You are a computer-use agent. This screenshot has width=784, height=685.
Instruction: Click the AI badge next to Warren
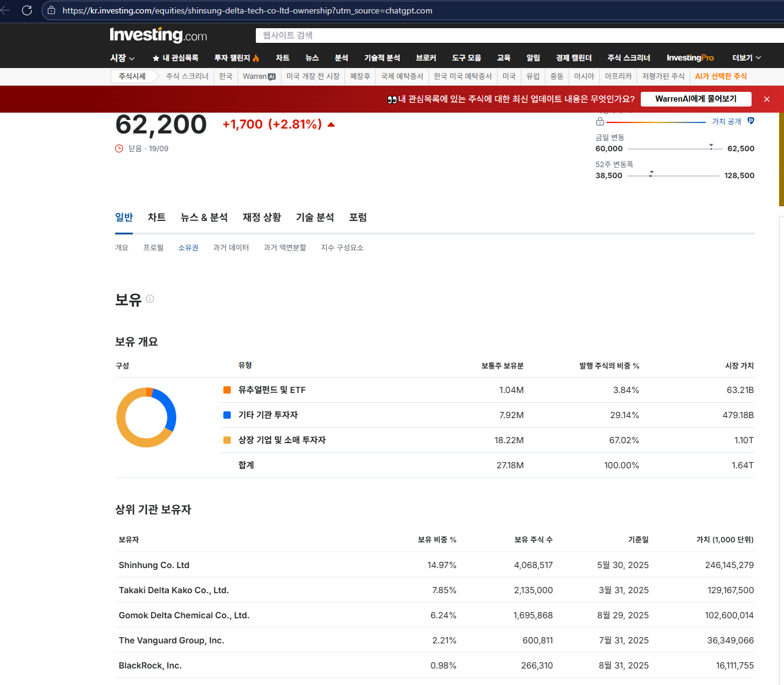click(271, 77)
